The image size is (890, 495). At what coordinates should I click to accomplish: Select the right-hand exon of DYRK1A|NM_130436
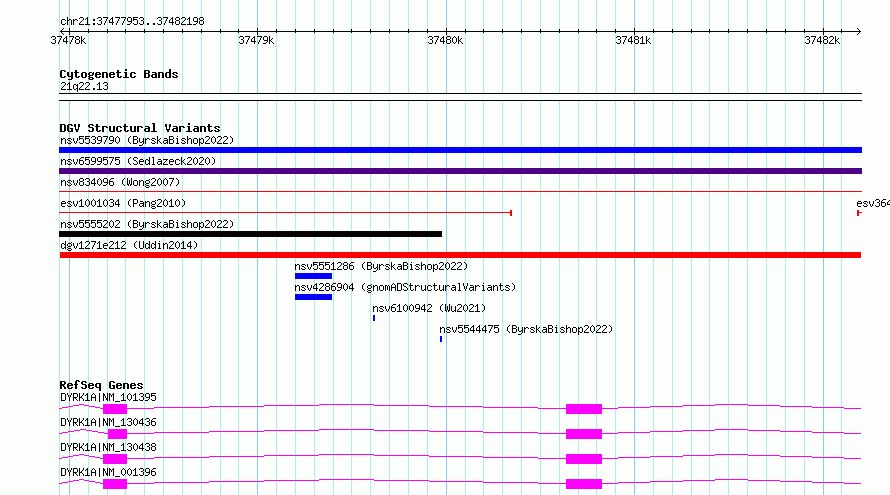point(583,434)
